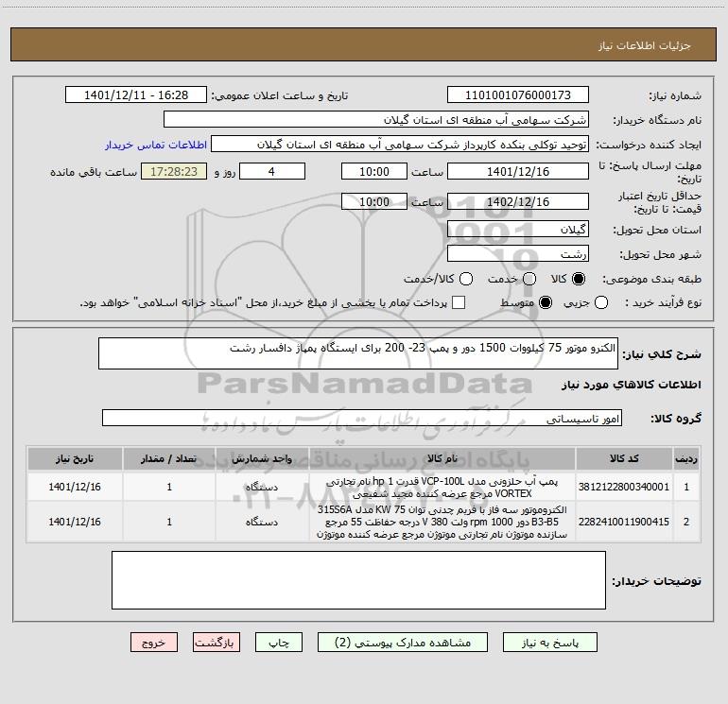Click the announcement date field 1401/12/11 - 16:28

click(x=136, y=94)
